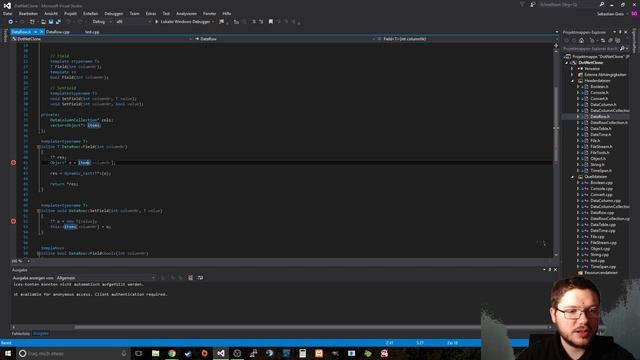The height and width of the screenshot is (360, 640).
Task: Collapse the Headerdateien folder
Action: pos(573,81)
